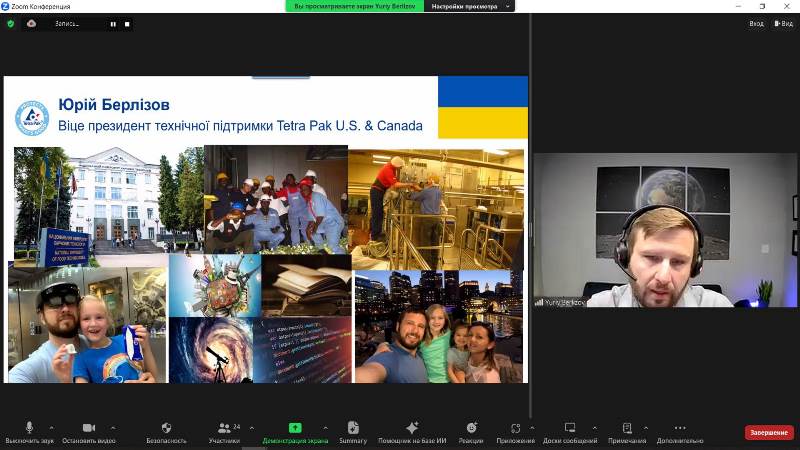Click subtitle text about Tetra Pak U.S. & Canada
Image resolution: width=800 pixels, height=450 pixels.
tap(240, 126)
